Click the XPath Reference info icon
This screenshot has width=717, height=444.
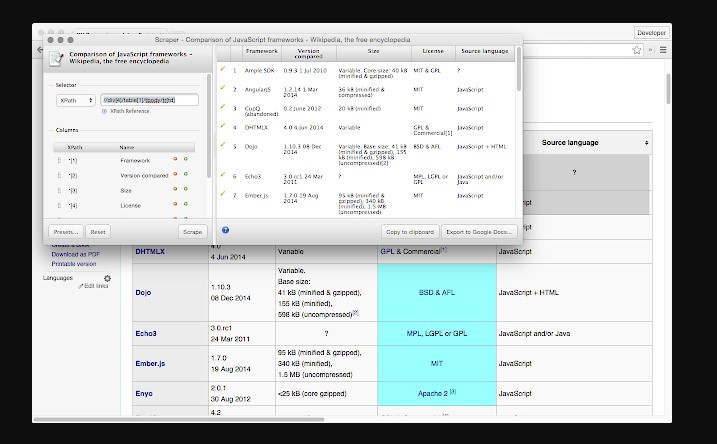click(104, 111)
